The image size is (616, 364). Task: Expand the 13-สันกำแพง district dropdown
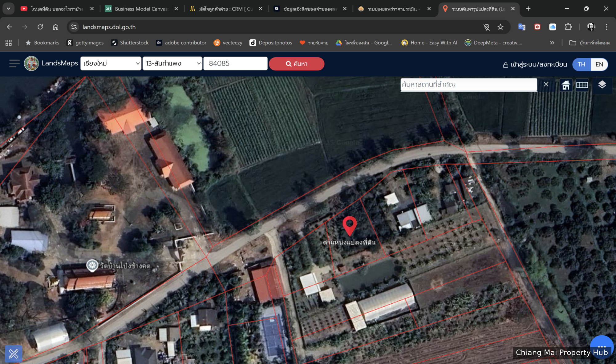[x=172, y=64]
